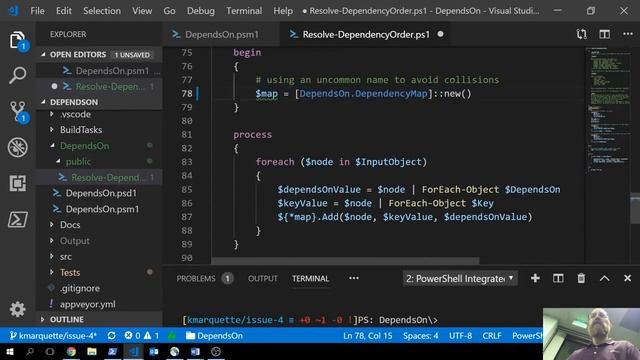Open the Debug menu
This screenshot has width=640, height=360.
(x=200, y=11)
